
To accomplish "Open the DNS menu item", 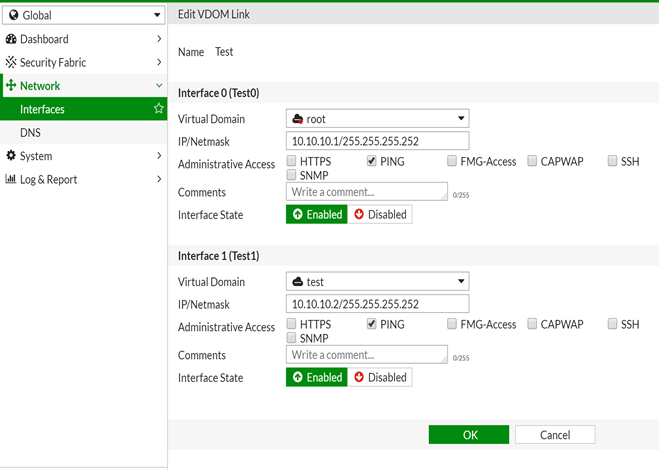I will click(x=30, y=132).
